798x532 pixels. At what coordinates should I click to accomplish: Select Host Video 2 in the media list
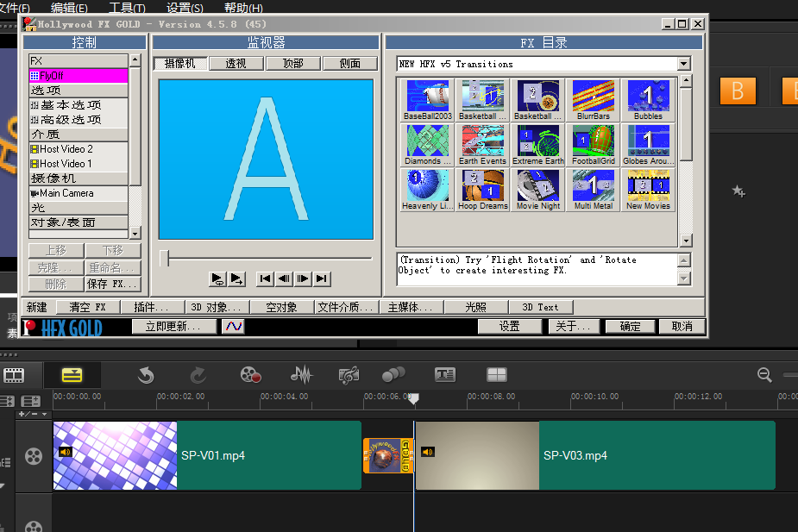tap(79, 149)
